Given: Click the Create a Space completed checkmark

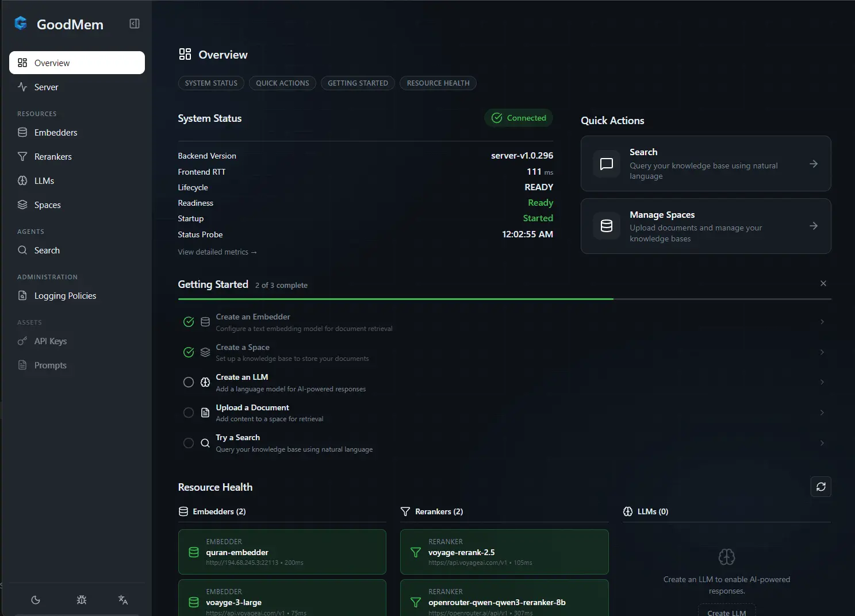Looking at the screenshot, I should (x=189, y=352).
